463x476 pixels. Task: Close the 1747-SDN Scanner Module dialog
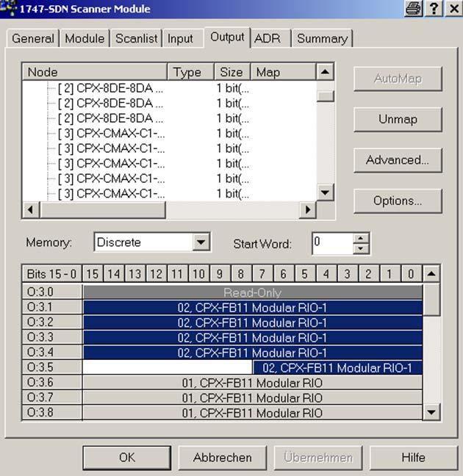(454, 9)
